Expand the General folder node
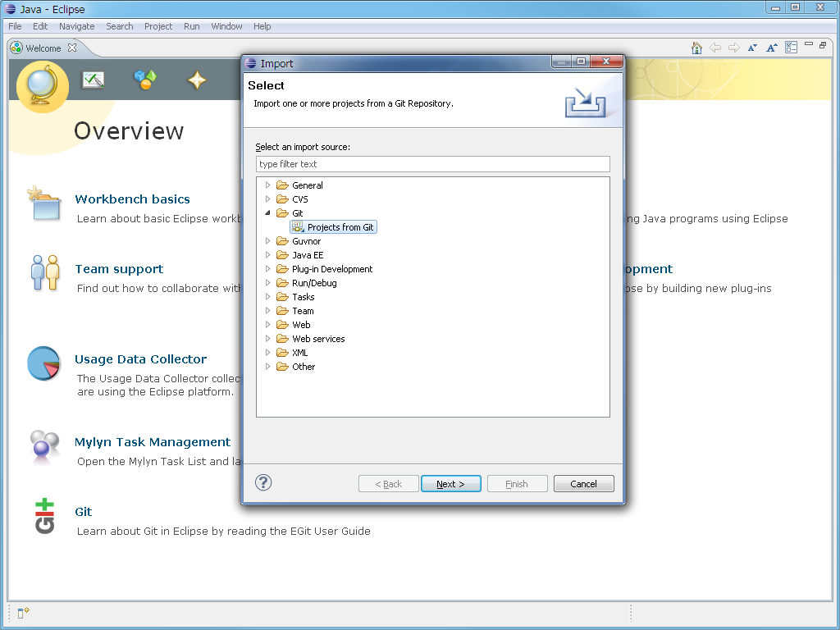This screenshot has width=840, height=630. click(x=268, y=185)
